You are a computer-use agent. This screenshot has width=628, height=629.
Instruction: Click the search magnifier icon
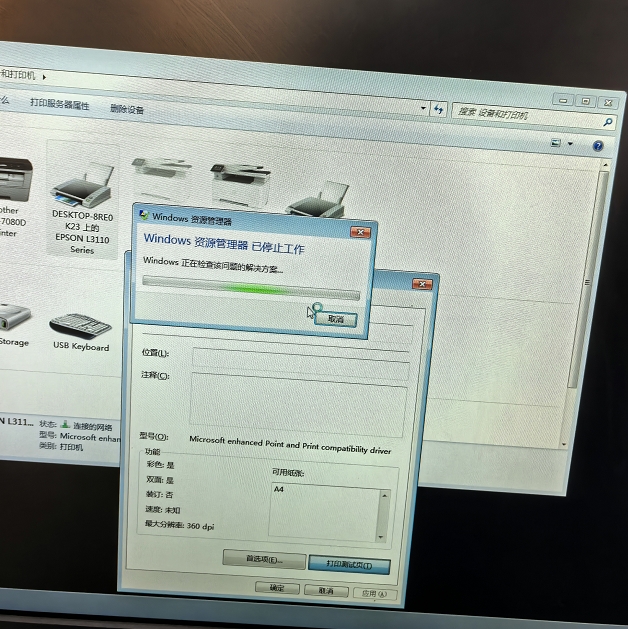608,122
